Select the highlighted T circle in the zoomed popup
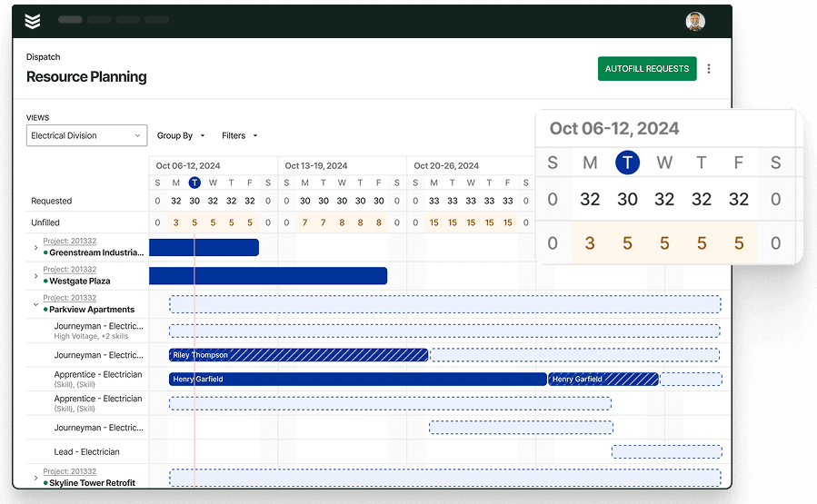The height and width of the screenshot is (504, 817). [x=627, y=163]
